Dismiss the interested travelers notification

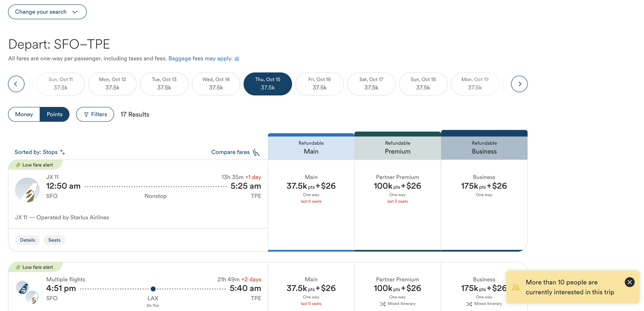pos(629,282)
